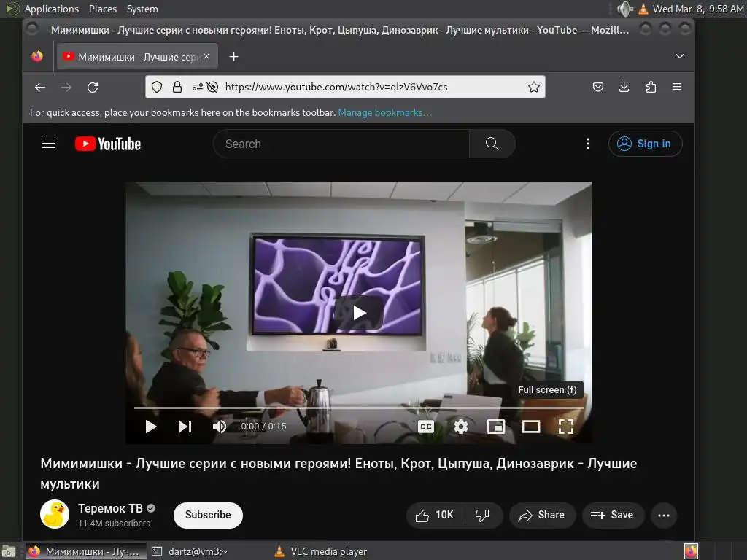Open Firefox downloads panel
747x560 pixels.
pos(624,87)
